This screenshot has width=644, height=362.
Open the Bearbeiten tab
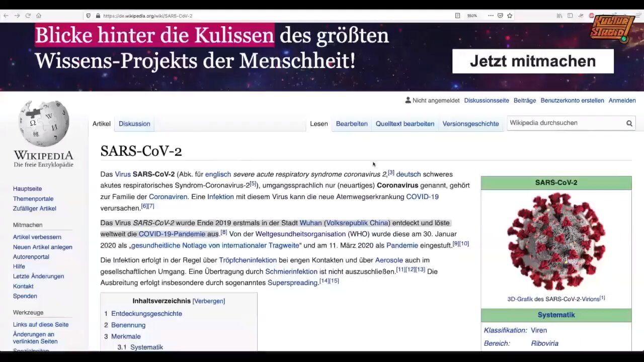(x=352, y=124)
